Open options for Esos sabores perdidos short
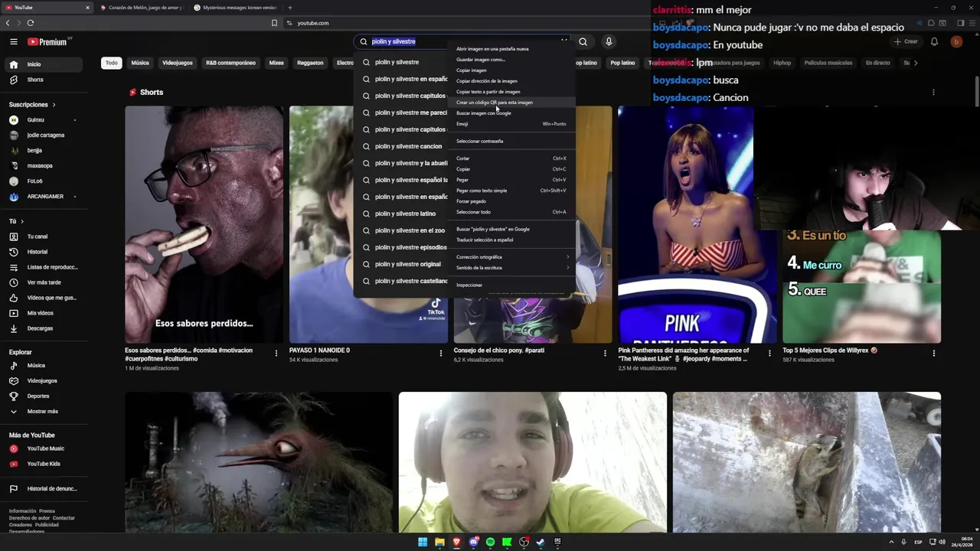The width and height of the screenshot is (980, 551). coord(276,353)
